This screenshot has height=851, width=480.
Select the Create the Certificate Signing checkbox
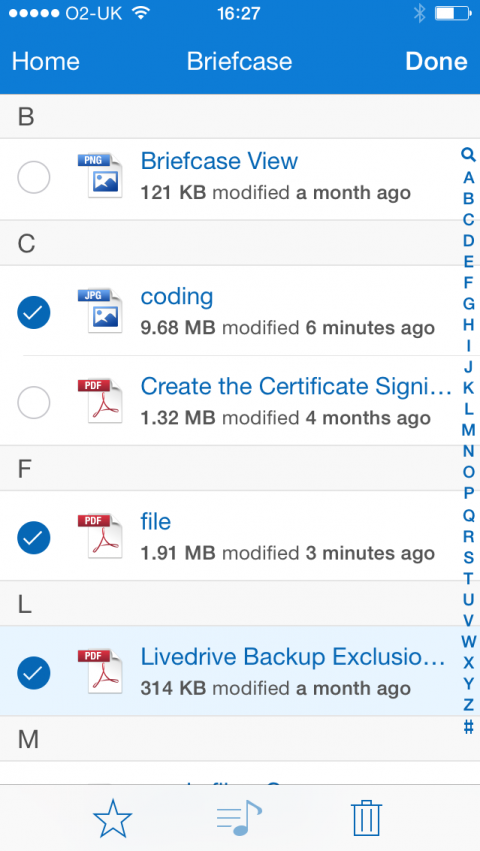[34, 403]
